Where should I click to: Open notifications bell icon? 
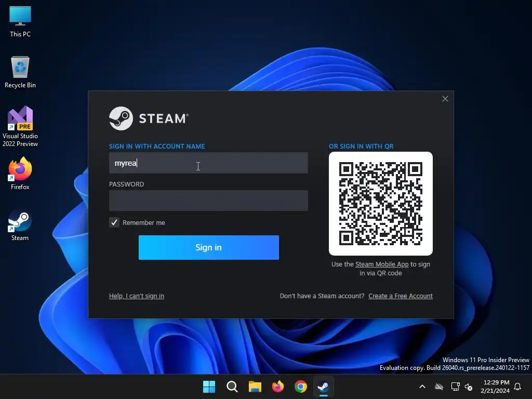518,387
